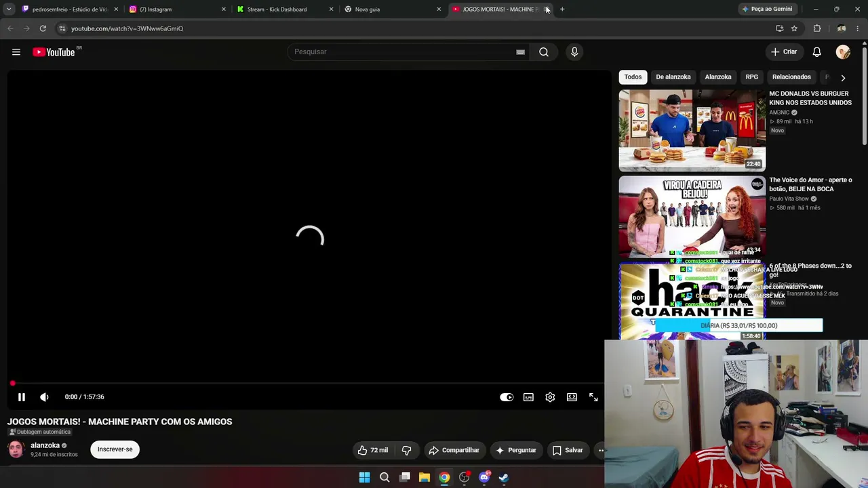Open Steam from the taskbar

[x=504, y=477]
